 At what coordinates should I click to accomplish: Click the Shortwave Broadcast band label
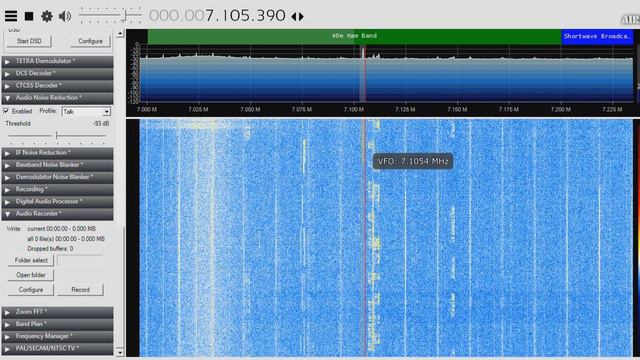596,36
